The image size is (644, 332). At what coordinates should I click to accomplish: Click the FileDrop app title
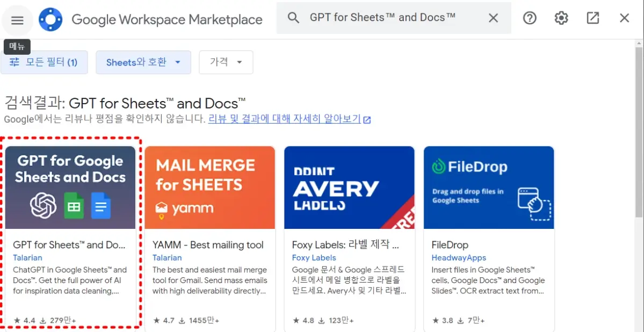point(450,245)
